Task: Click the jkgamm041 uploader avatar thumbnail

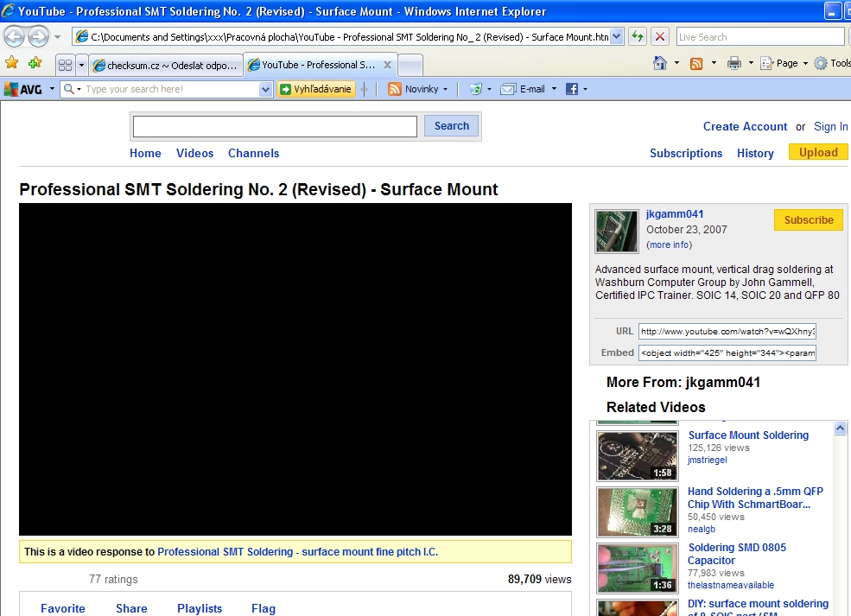Action: pyautogui.click(x=617, y=232)
